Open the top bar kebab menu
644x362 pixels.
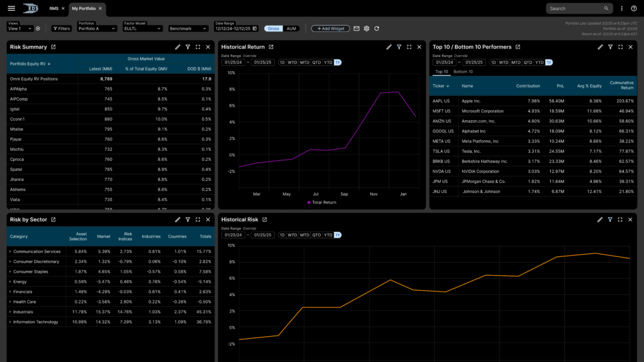[x=622, y=8]
